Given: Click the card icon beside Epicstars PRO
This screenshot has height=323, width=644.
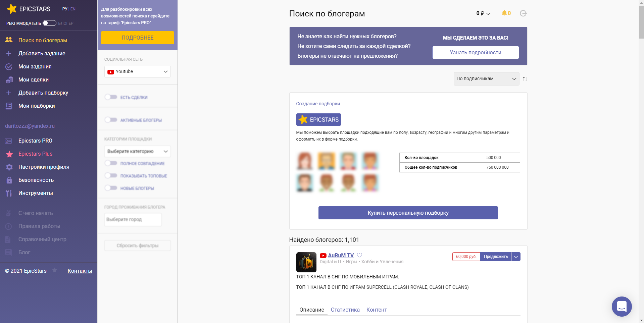Looking at the screenshot, I should pyautogui.click(x=8, y=141).
